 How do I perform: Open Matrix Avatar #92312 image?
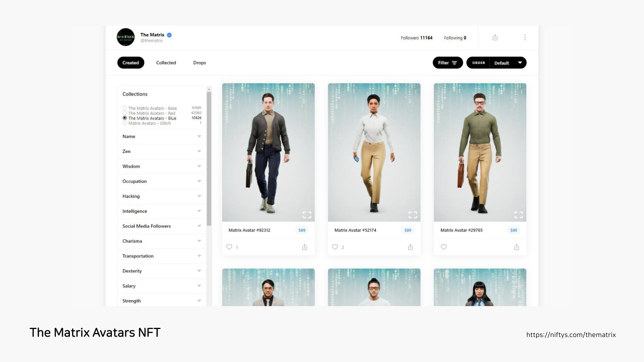[x=268, y=152]
